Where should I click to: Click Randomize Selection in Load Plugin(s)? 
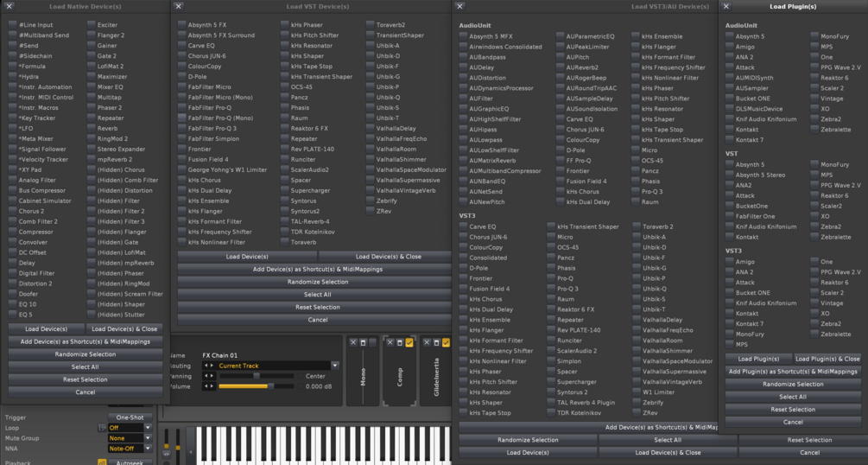793,384
